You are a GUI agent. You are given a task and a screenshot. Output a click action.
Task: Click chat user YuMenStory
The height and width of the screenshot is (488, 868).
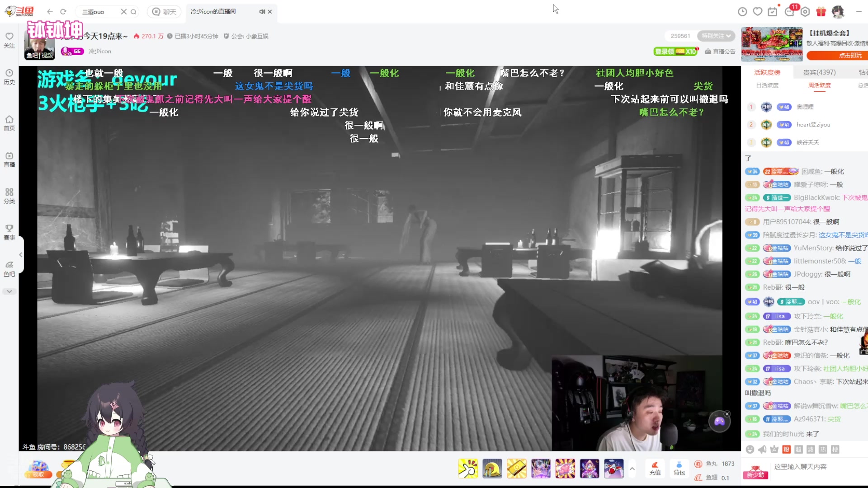coord(813,248)
